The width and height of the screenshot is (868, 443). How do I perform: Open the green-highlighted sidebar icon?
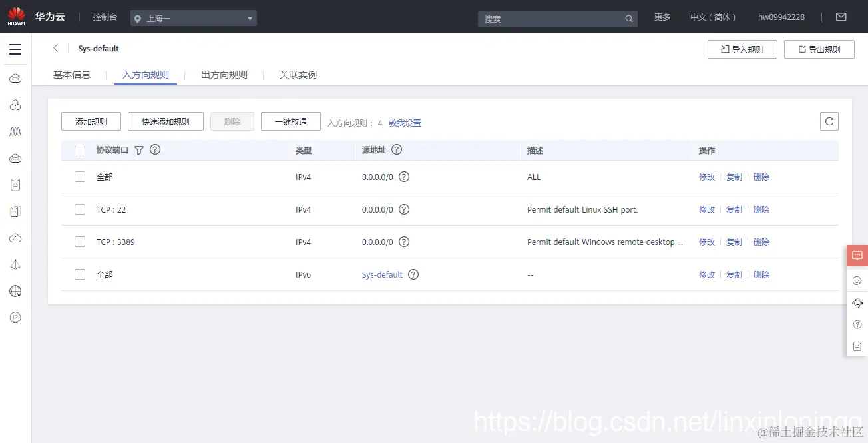coord(15,211)
